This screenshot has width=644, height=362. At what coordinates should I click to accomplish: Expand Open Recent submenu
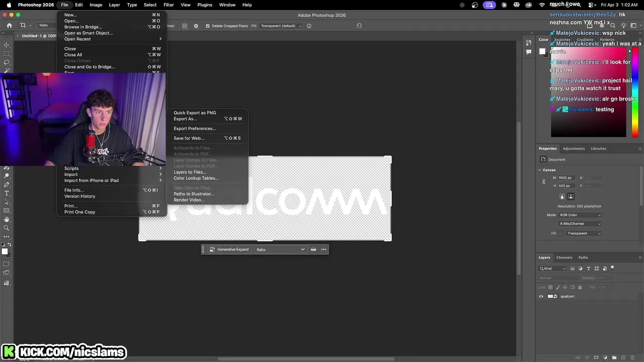112,39
